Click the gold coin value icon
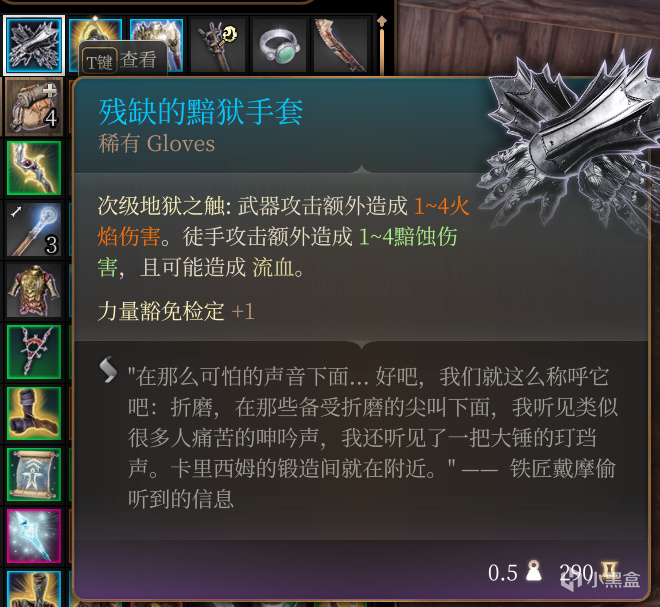660x607 pixels. [x=609, y=571]
